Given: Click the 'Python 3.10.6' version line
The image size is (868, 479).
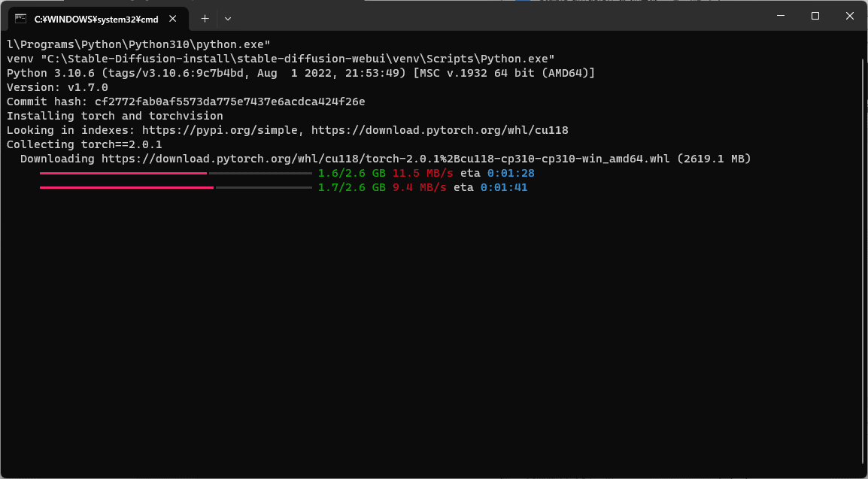Looking at the screenshot, I should coord(301,72).
